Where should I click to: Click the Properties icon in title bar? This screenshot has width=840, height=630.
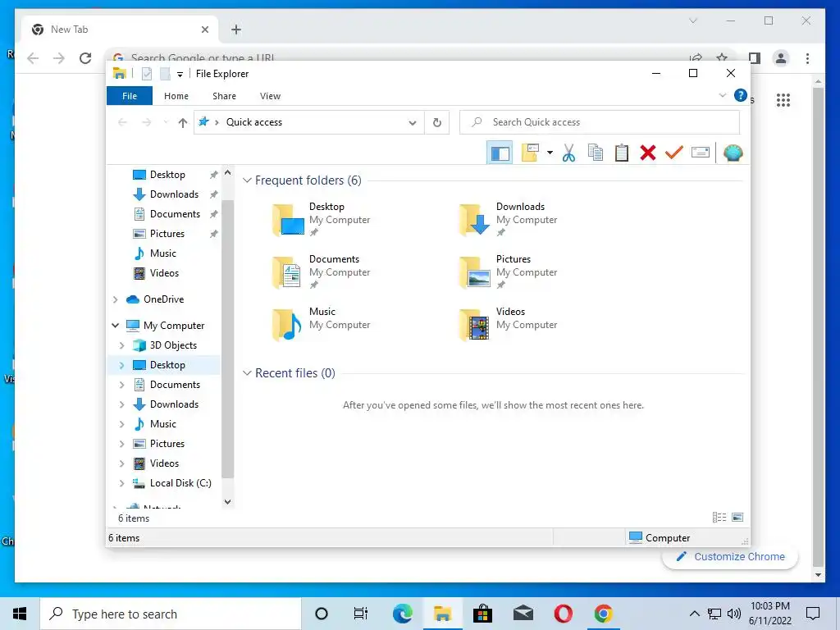pos(147,74)
